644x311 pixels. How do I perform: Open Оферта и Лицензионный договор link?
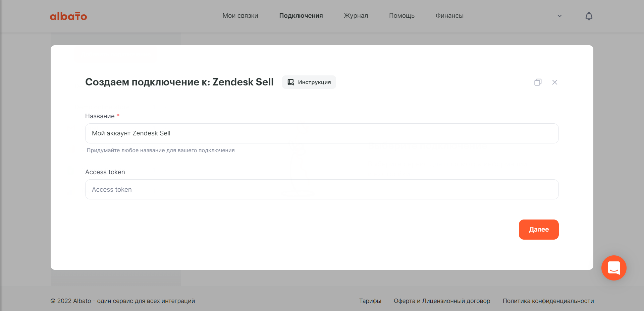tap(442, 301)
